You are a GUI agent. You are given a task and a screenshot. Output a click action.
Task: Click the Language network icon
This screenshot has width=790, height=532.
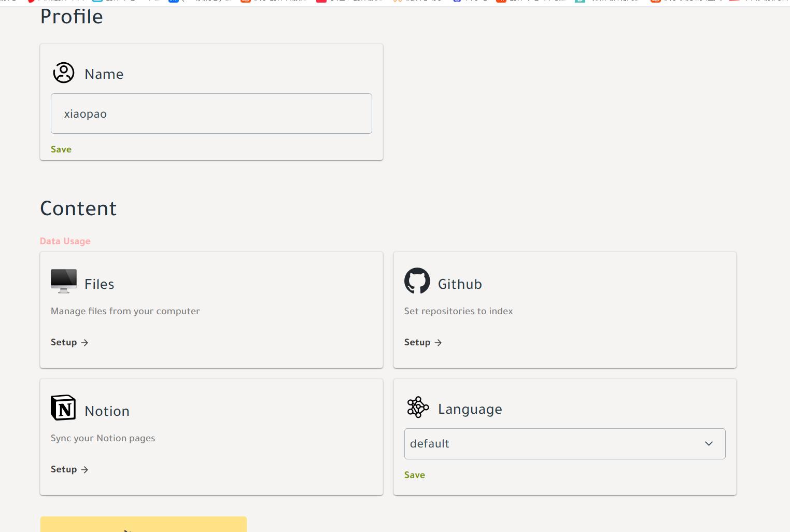click(418, 408)
